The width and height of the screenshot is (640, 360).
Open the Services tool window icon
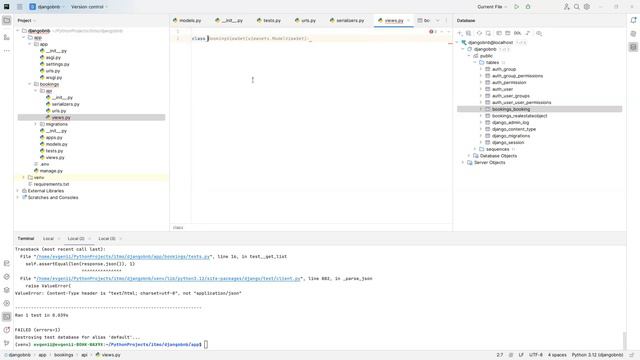(x=7, y=303)
